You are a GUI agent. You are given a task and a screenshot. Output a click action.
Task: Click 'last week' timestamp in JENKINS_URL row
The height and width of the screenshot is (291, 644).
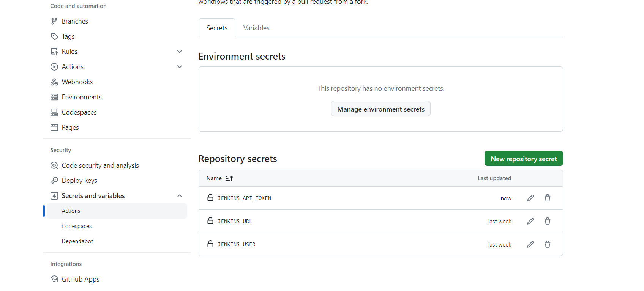click(x=500, y=222)
